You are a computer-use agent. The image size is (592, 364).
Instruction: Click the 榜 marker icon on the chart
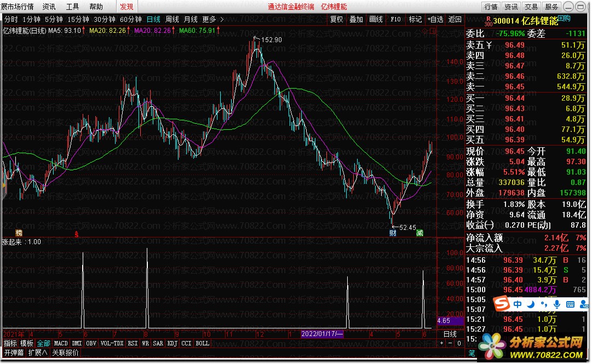point(19,233)
